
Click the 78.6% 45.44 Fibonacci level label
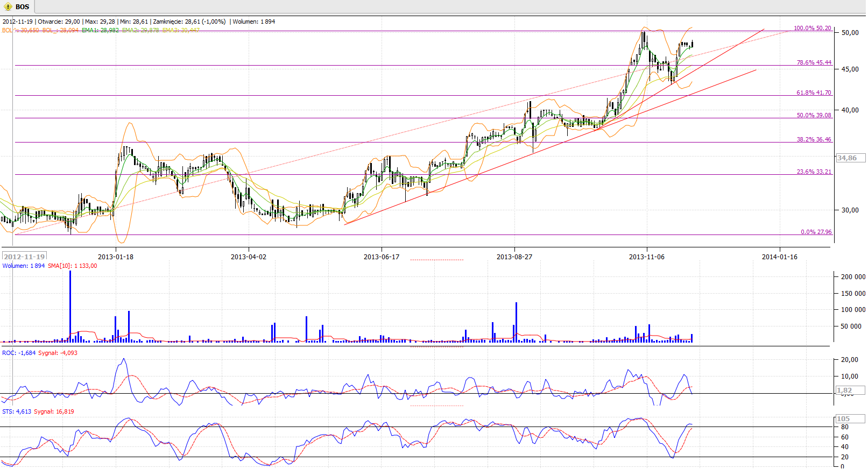[814, 62]
